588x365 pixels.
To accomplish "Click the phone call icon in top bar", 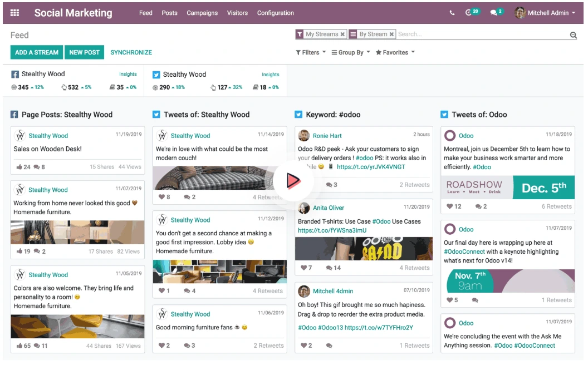I will [x=452, y=13].
